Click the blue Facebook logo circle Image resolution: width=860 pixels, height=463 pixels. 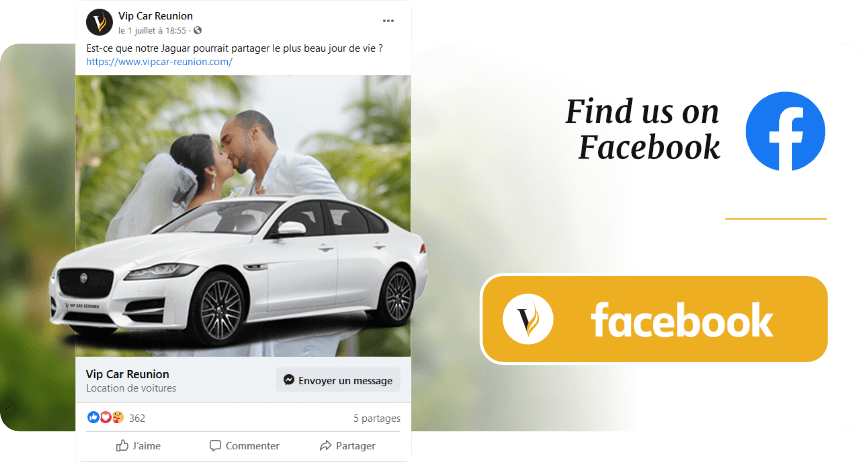(785, 131)
